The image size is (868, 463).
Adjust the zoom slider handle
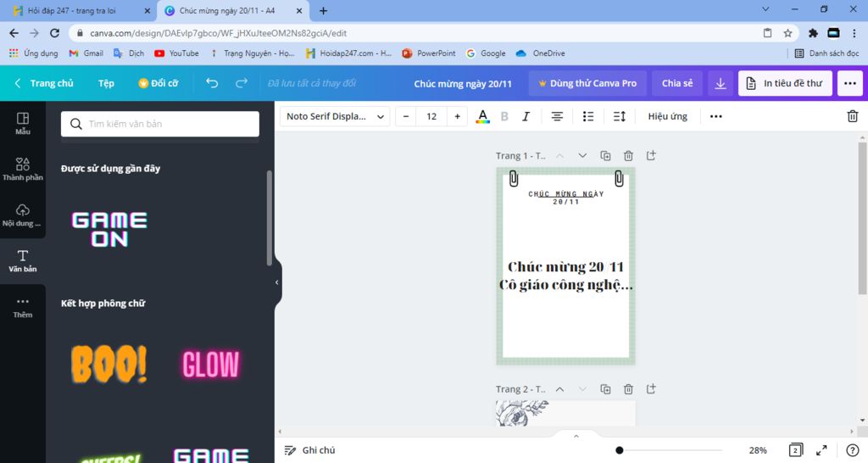[620, 450]
